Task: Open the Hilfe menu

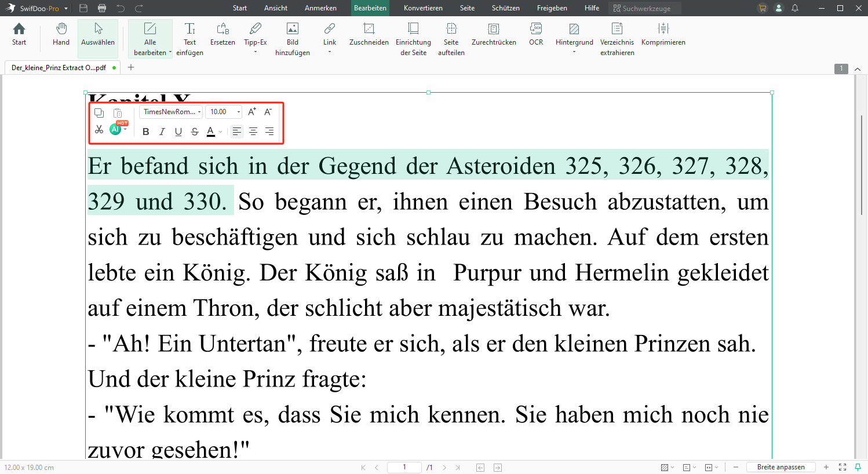Action: tap(592, 8)
